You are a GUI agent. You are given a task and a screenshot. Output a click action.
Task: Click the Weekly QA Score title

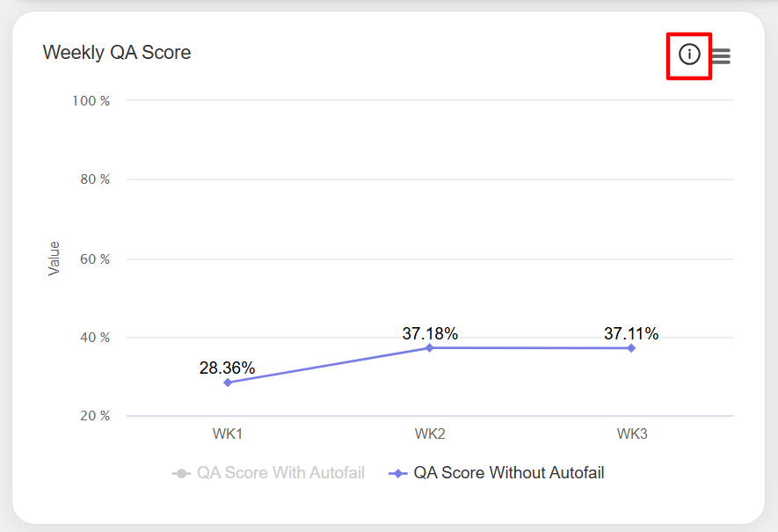click(x=117, y=53)
